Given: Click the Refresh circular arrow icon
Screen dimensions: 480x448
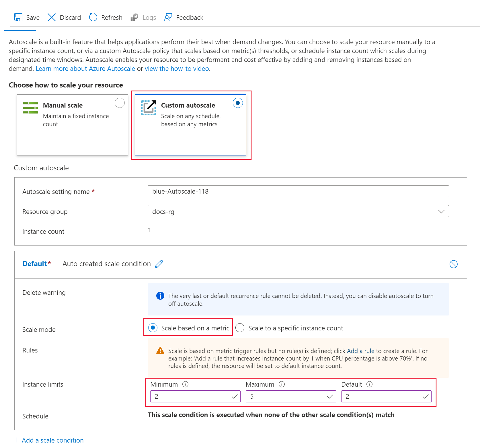Looking at the screenshot, I should (x=93, y=17).
